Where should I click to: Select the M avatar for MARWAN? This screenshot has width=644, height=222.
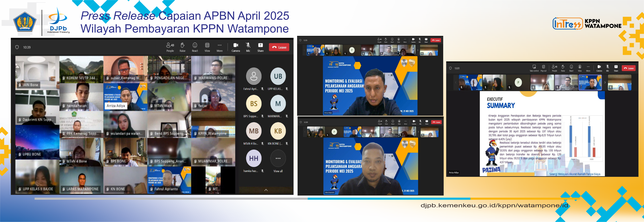(278, 103)
